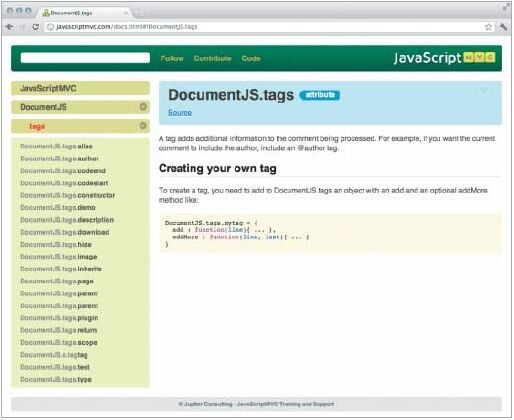Open DocumentJS.tags.codestart
This screenshot has width=514, height=420.
point(64,183)
